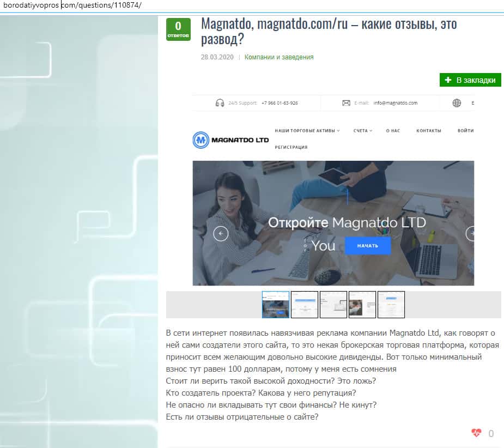Click the Magnatdo LTD round logo

(201, 140)
